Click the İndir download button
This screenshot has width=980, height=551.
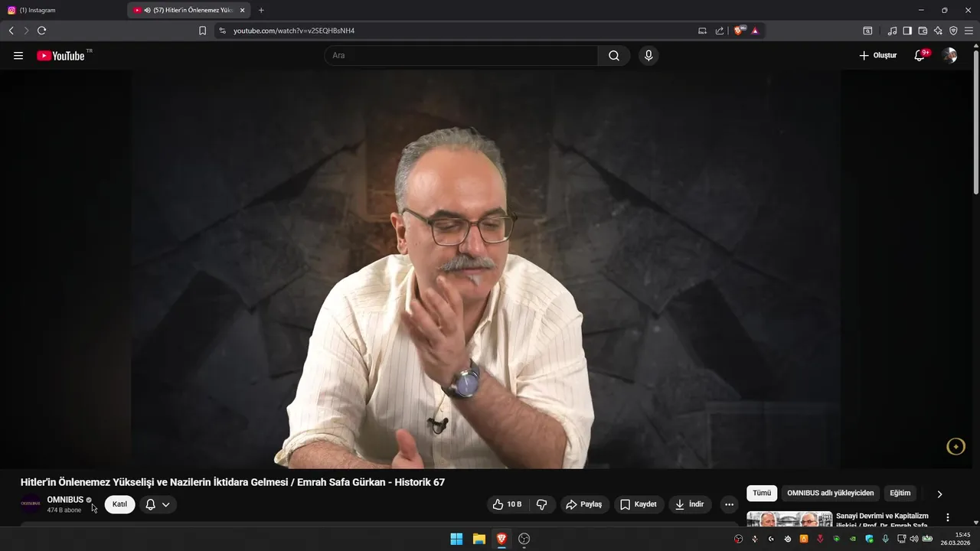tap(690, 504)
